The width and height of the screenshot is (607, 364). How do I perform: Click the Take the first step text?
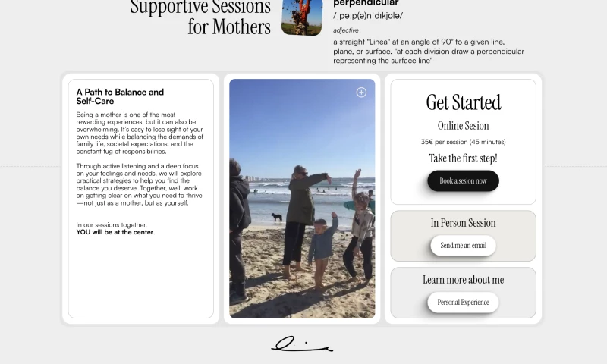click(463, 158)
